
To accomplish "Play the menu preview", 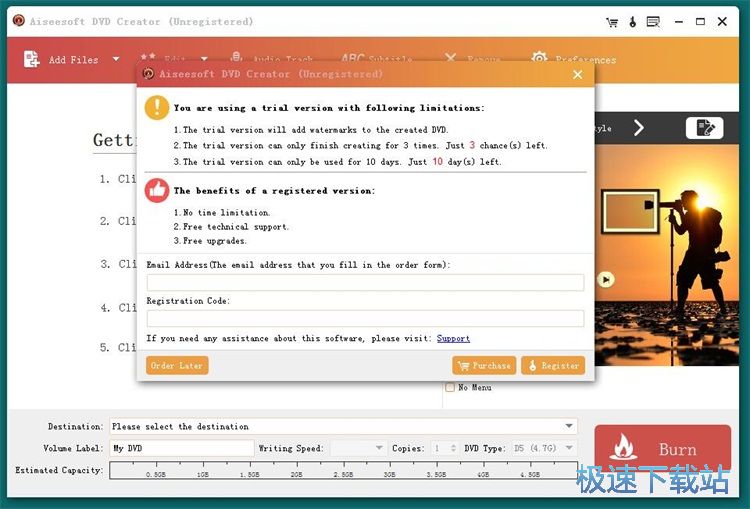I will point(606,279).
